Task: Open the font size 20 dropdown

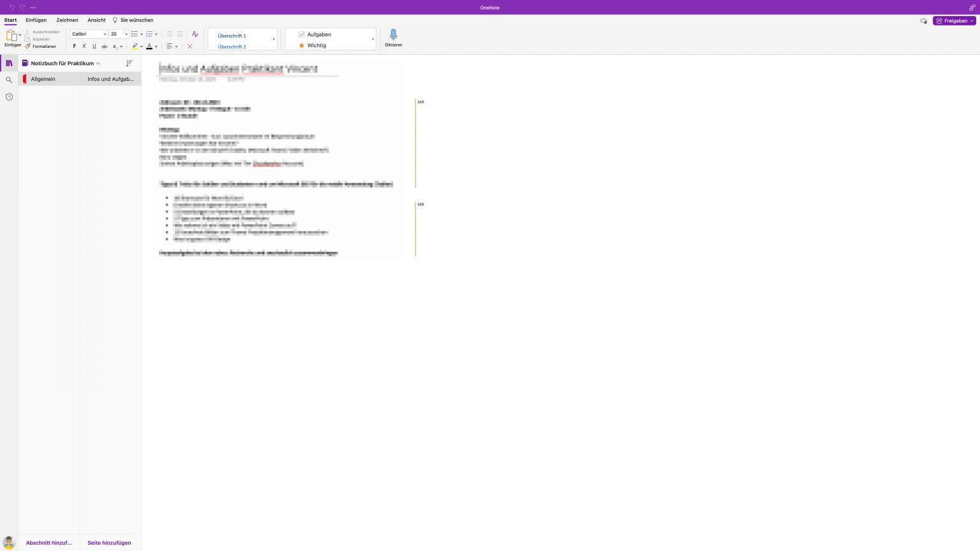Action: 117,34
